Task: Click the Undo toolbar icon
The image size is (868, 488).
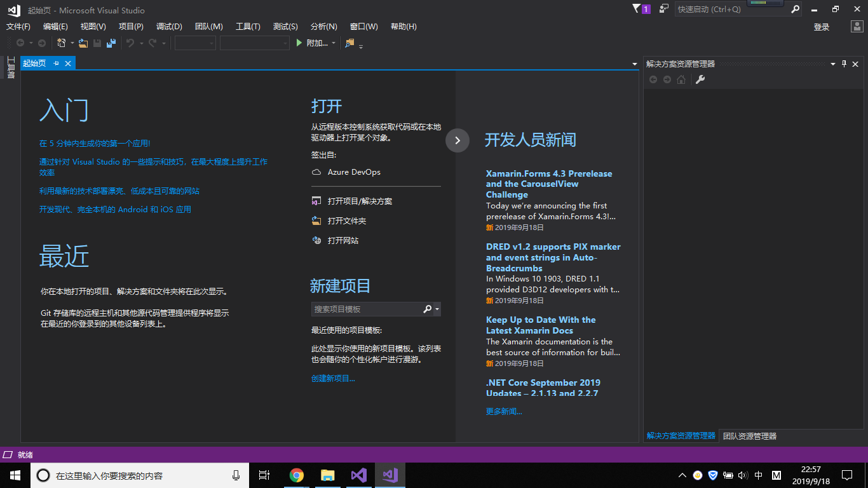Action: (130, 43)
